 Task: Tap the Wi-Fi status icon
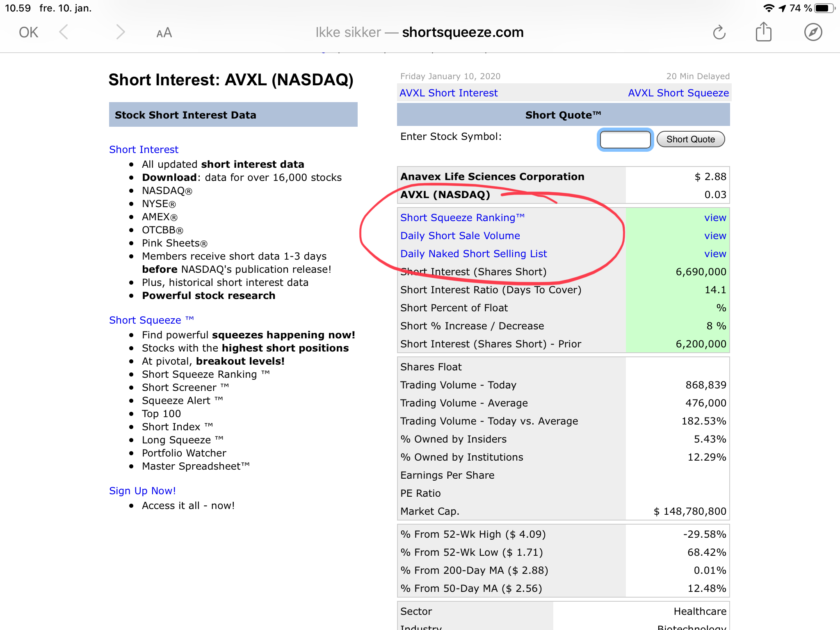point(768,8)
